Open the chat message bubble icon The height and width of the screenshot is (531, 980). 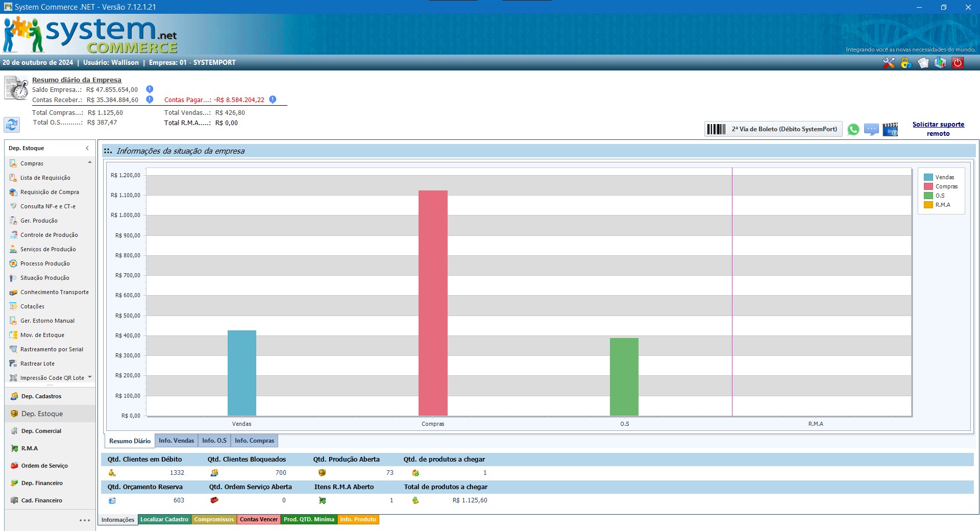click(871, 129)
